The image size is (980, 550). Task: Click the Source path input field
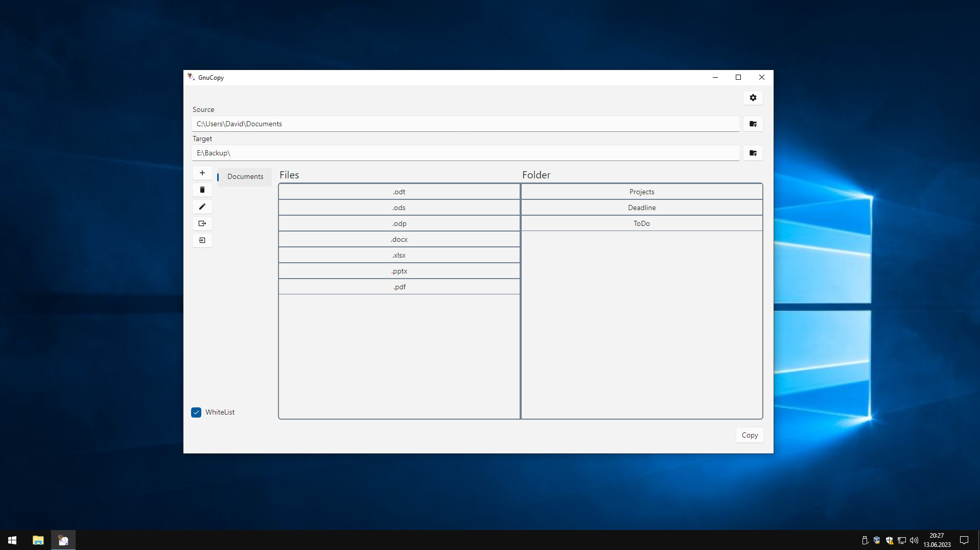465,124
